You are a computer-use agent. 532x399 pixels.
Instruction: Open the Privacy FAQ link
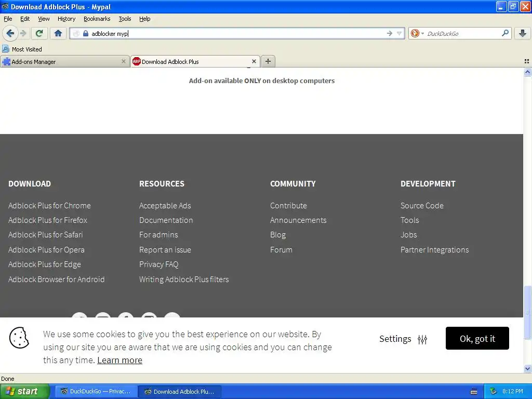[x=159, y=264]
